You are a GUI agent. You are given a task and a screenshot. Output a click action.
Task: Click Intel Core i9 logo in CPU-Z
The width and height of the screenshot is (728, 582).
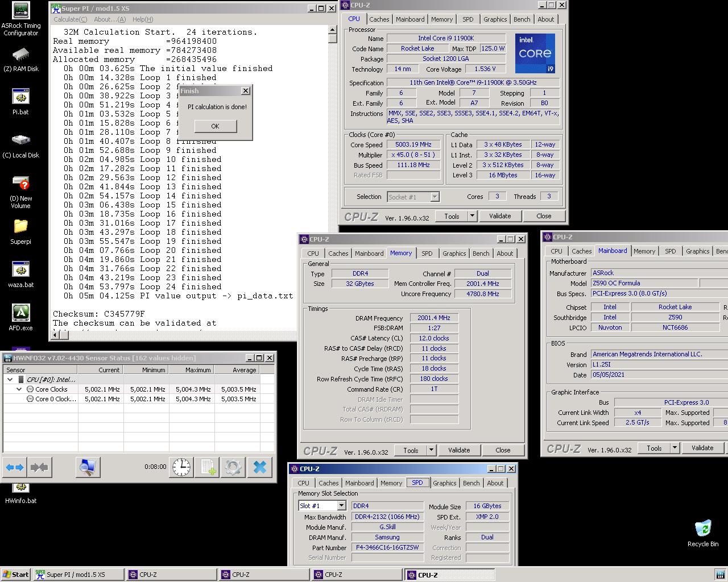(x=535, y=53)
